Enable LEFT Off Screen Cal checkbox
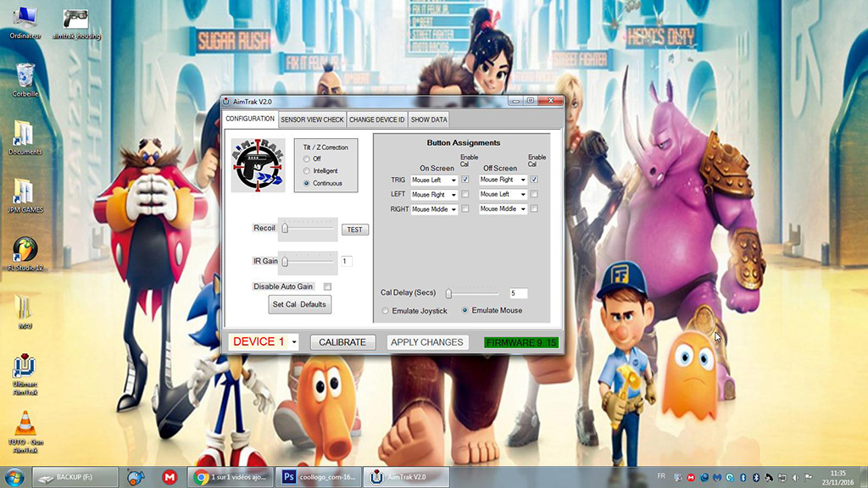This screenshot has height=488, width=868. point(534,194)
